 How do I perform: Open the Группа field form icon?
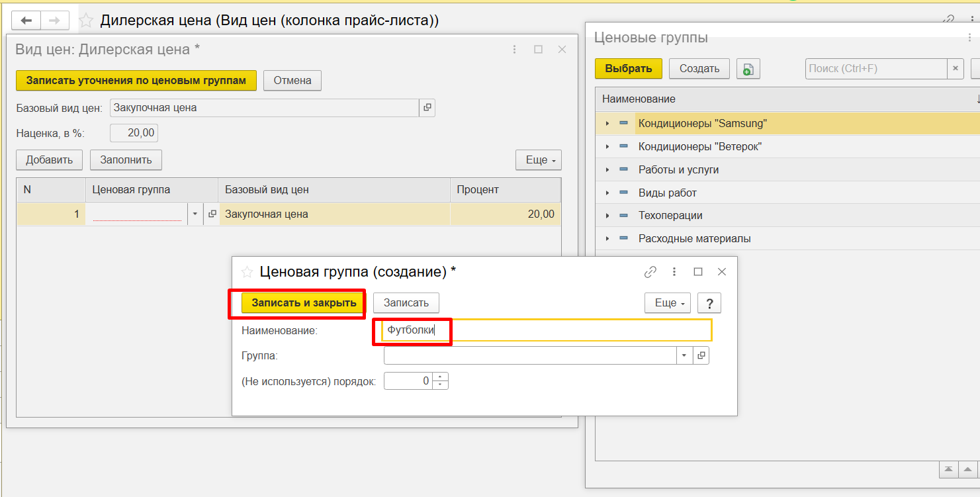(701, 356)
